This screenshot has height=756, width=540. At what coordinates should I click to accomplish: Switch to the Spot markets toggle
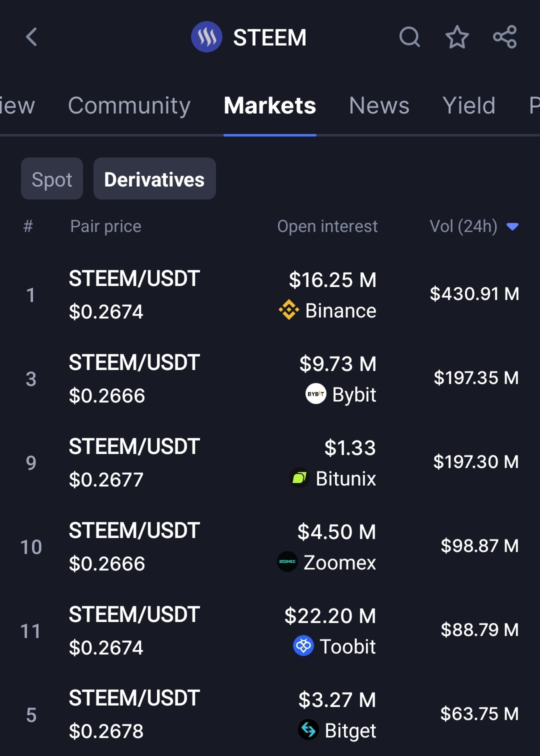(x=52, y=179)
